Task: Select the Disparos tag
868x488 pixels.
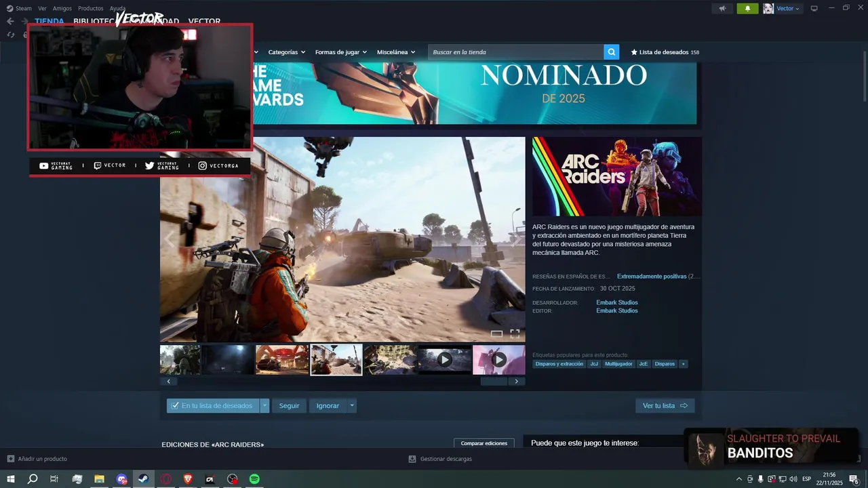Action: click(665, 364)
